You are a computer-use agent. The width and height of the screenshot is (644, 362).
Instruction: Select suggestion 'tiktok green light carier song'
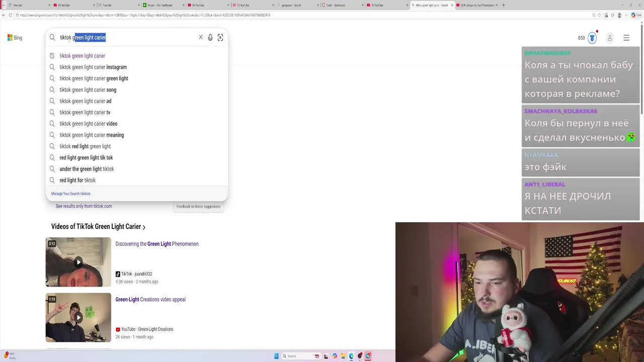(136, 89)
